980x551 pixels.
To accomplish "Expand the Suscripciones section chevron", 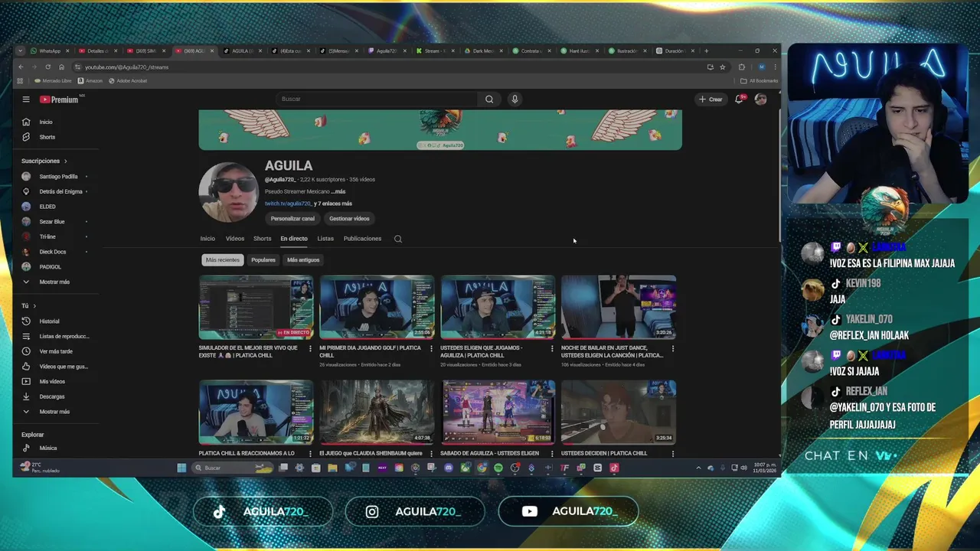I will pos(65,161).
